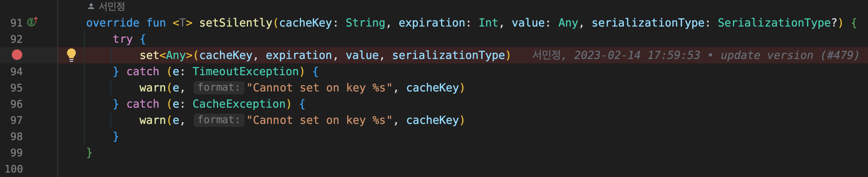Place the cursor on the try keyword

point(123,39)
